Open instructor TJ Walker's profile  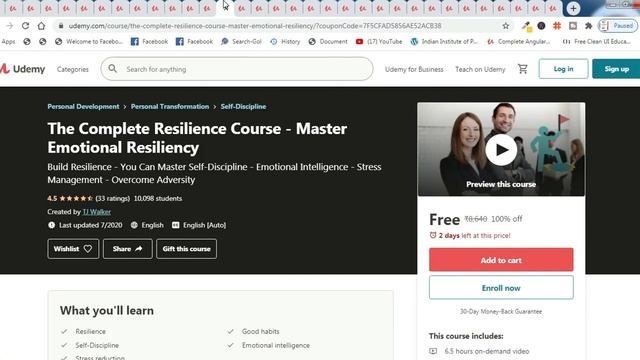point(97,212)
